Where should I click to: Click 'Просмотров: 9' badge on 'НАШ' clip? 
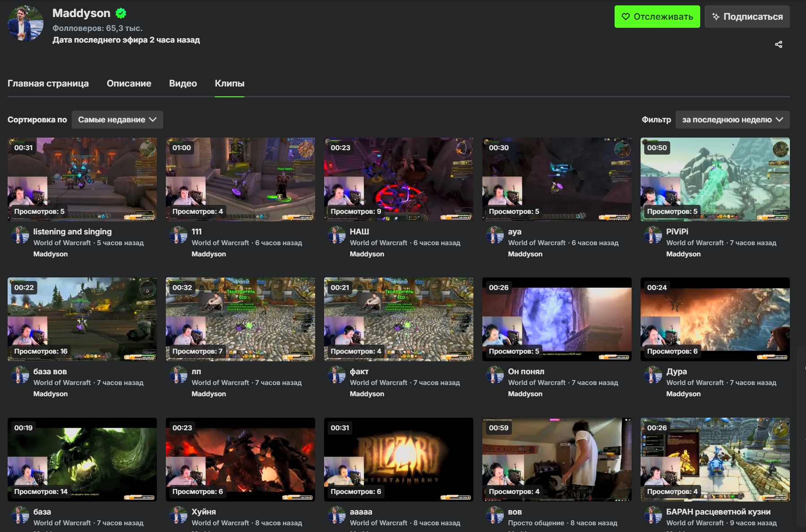tap(356, 212)
